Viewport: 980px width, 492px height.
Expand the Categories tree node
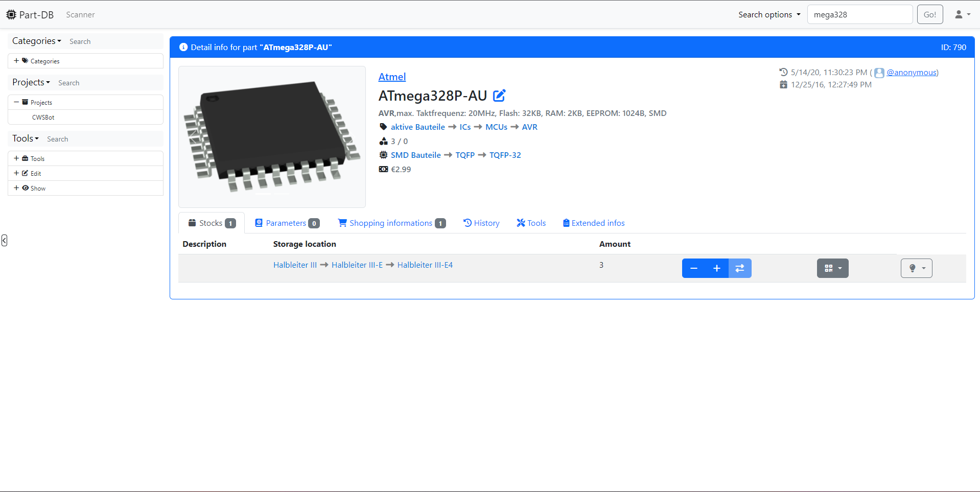pos(16,61)
